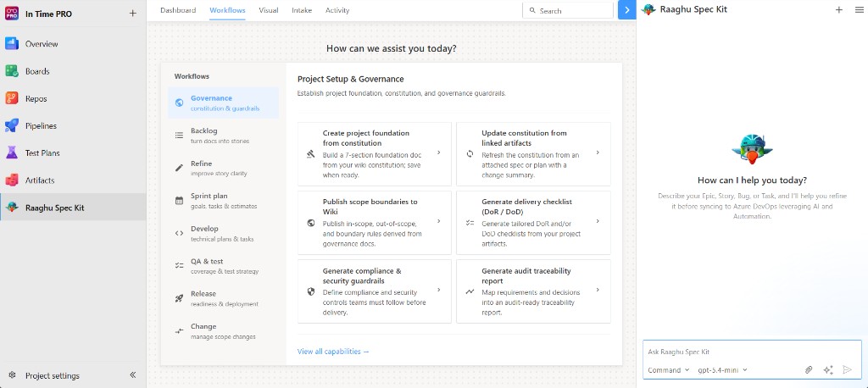868x388 pixels.
Task: Open Create project foundation from constitution title
Action: click(366, 138)
